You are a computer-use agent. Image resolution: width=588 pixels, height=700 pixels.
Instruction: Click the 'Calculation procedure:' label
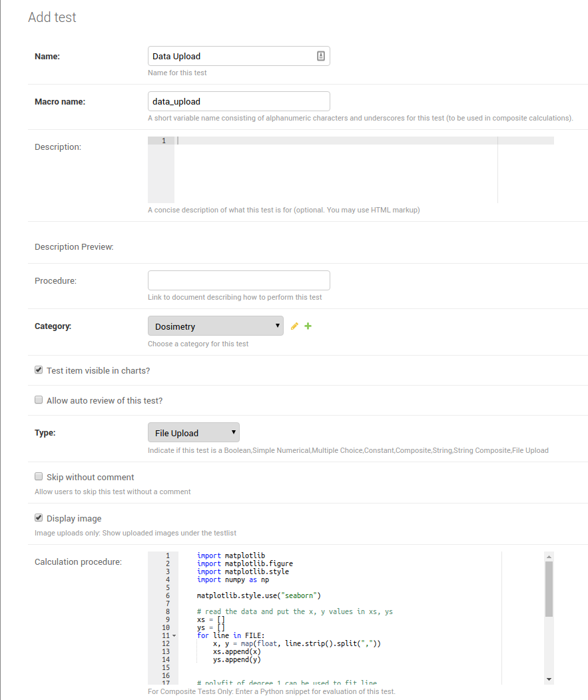pyautogui.click(x=78, y=562)
